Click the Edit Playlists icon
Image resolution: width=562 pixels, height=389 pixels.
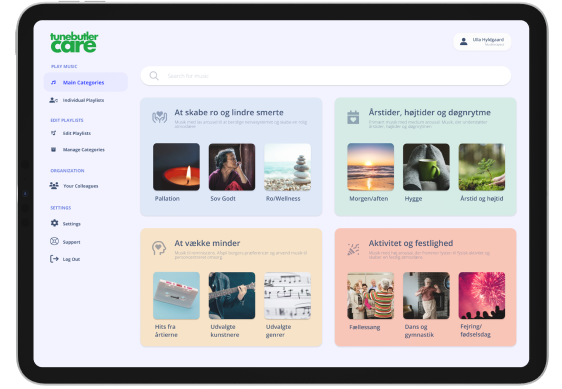pos(53,133)
